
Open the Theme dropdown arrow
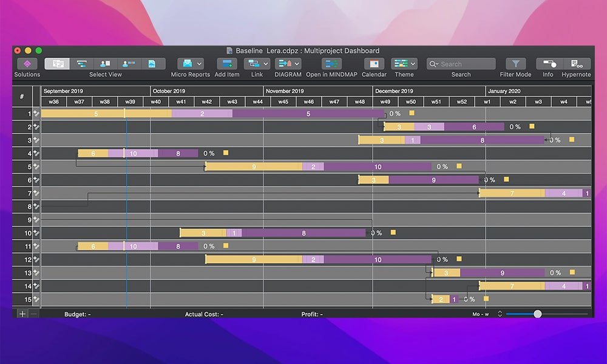coord(413,64)
